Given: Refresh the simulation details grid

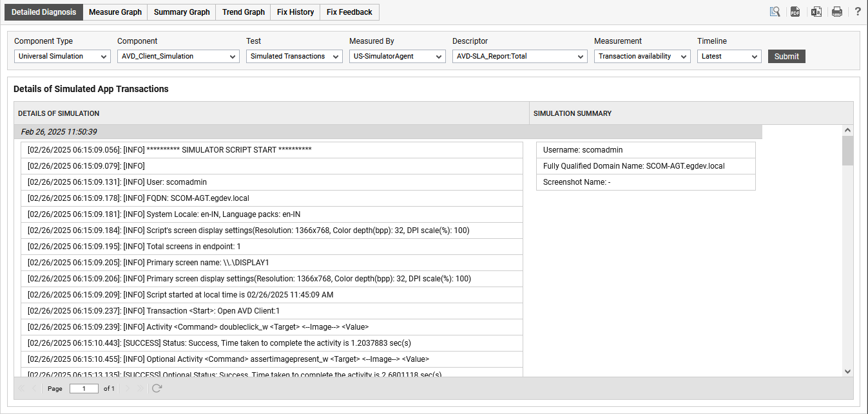Looking at the screenshot, I should [157, 388].
